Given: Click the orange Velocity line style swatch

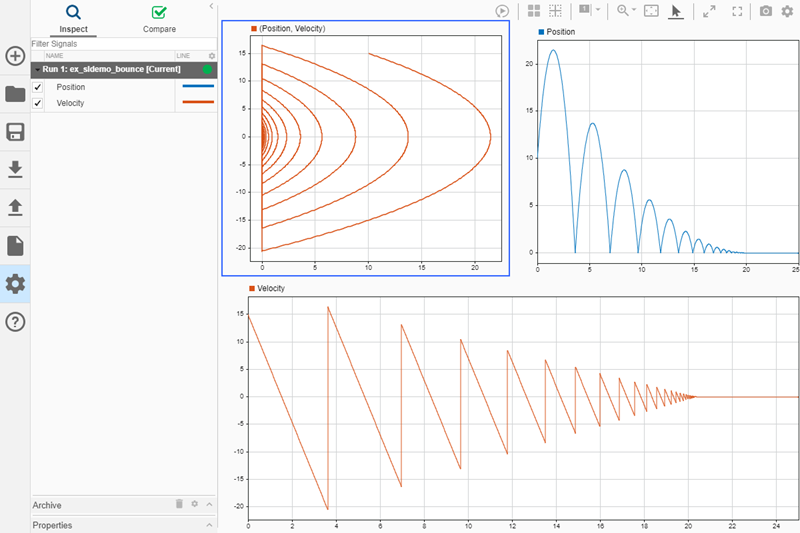Looking at the screenshot, I should [x=198, y=102].
